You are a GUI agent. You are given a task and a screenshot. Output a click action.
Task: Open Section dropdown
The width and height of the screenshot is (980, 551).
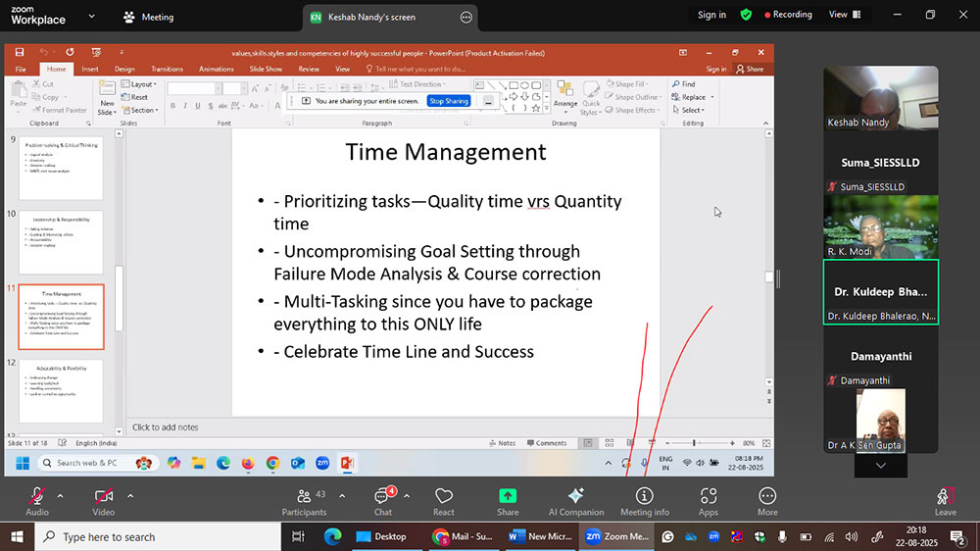(x=140, y=110)
